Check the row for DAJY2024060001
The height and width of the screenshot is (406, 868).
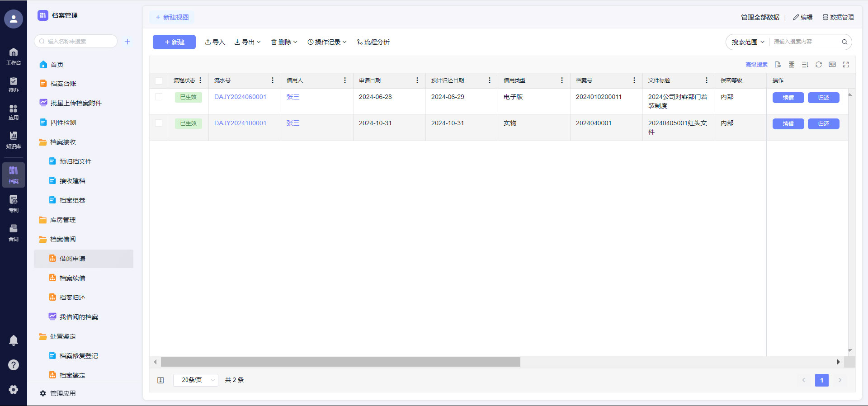159,97
